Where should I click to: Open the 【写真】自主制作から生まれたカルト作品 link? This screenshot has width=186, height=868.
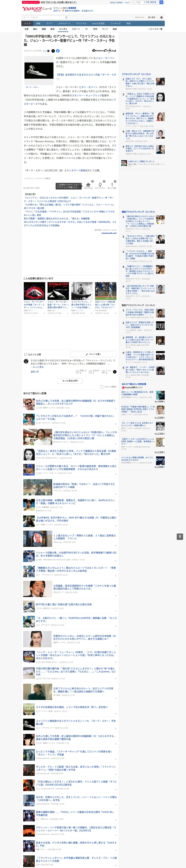point(86,77)
